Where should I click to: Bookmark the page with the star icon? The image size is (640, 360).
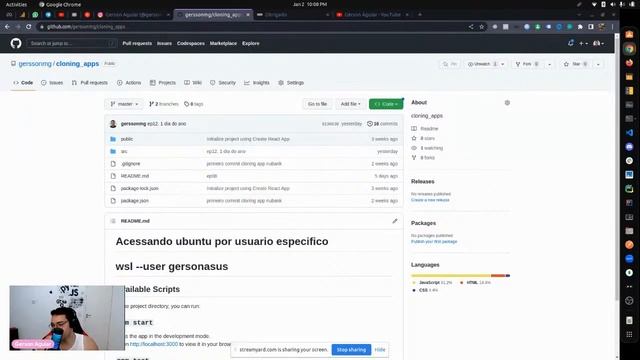(x=482, y=27)
